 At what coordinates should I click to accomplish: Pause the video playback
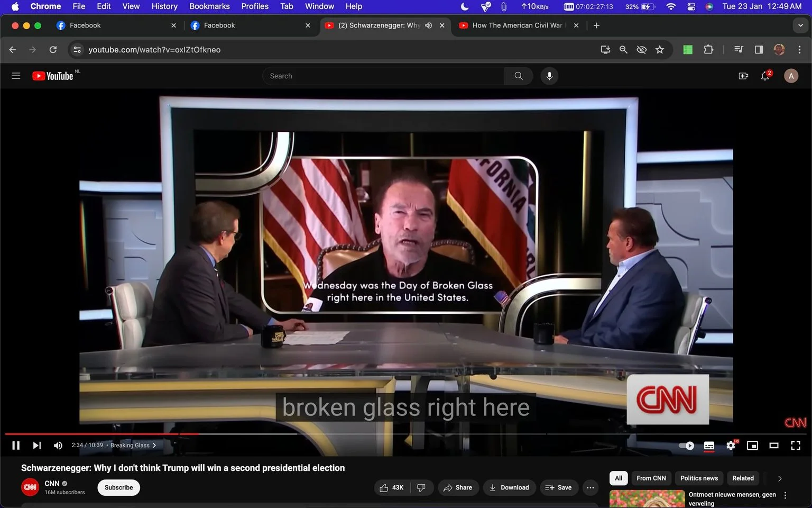(x=16, y=446)
